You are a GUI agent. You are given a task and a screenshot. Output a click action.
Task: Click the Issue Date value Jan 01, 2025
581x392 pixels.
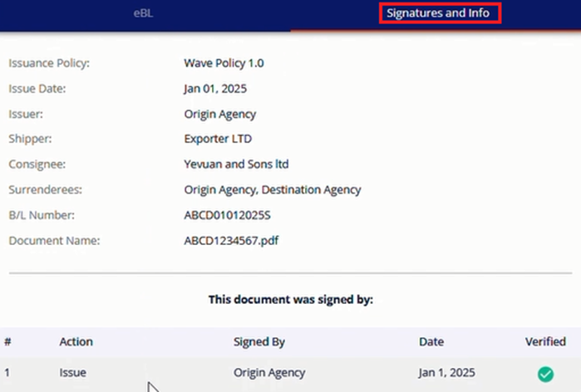click(x=215, y=89)
